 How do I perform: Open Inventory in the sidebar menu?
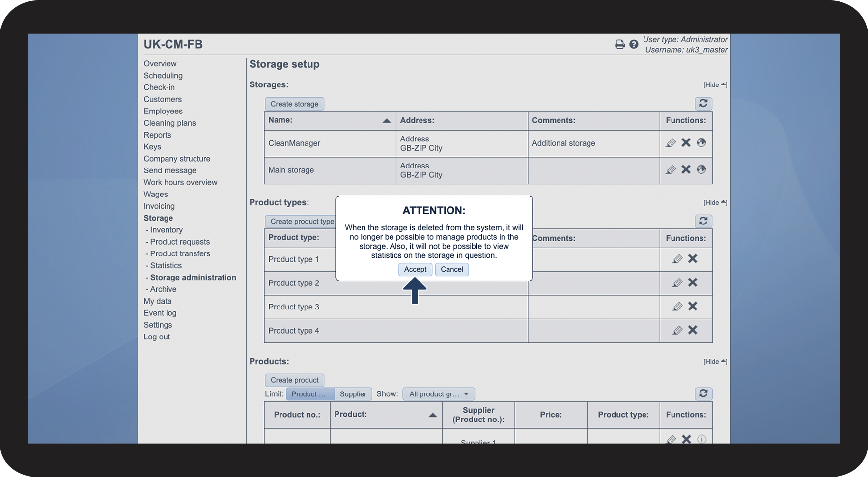point(166,230)
